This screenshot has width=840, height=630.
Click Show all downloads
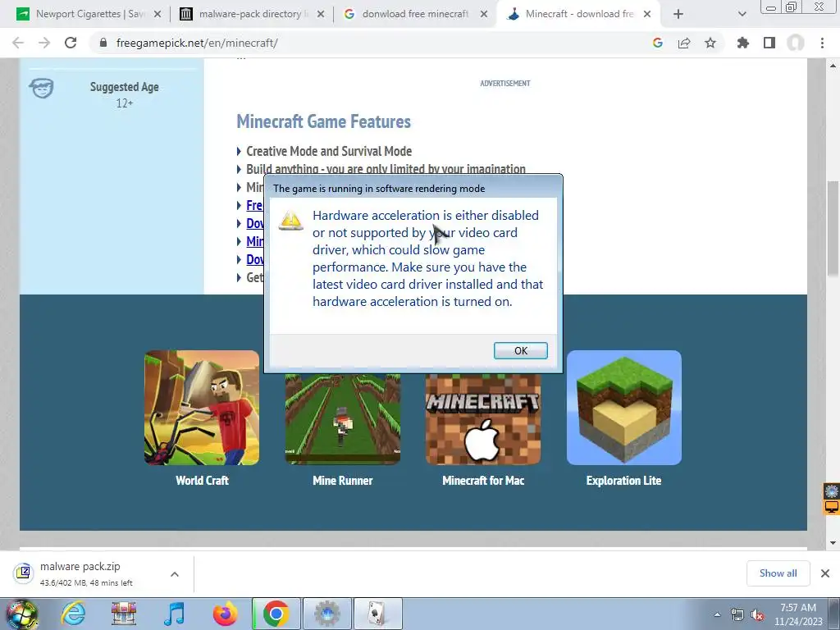778,573
